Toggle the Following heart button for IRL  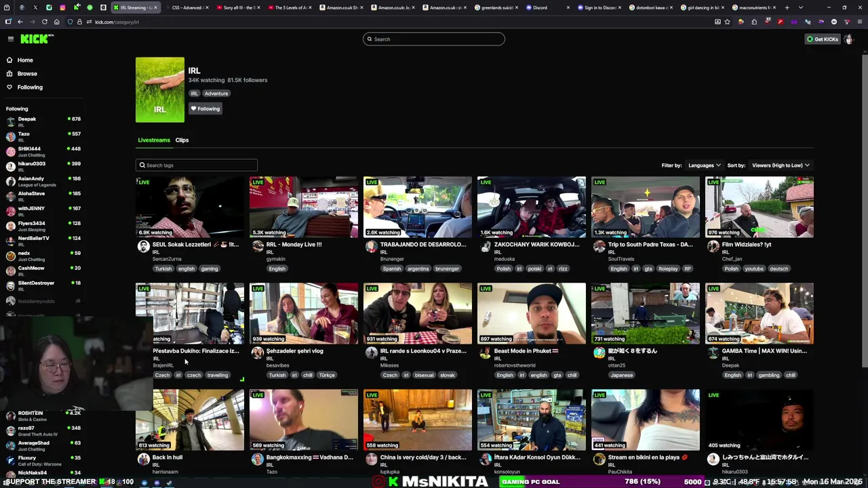(205, 108)
